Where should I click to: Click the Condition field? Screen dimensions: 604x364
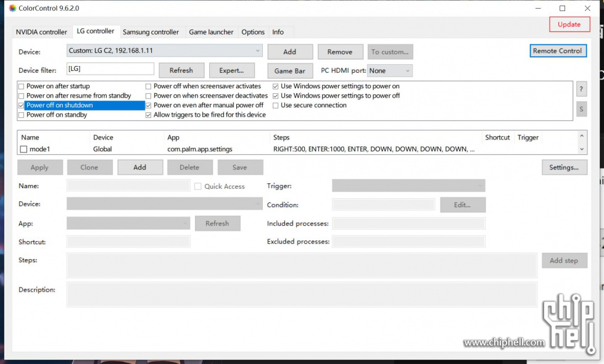coord(384,204)
